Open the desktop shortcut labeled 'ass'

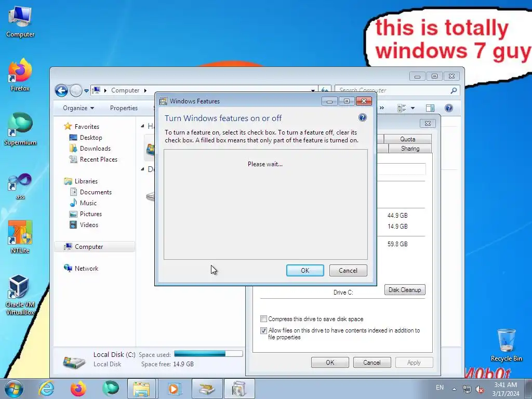[x=20, y=186]
